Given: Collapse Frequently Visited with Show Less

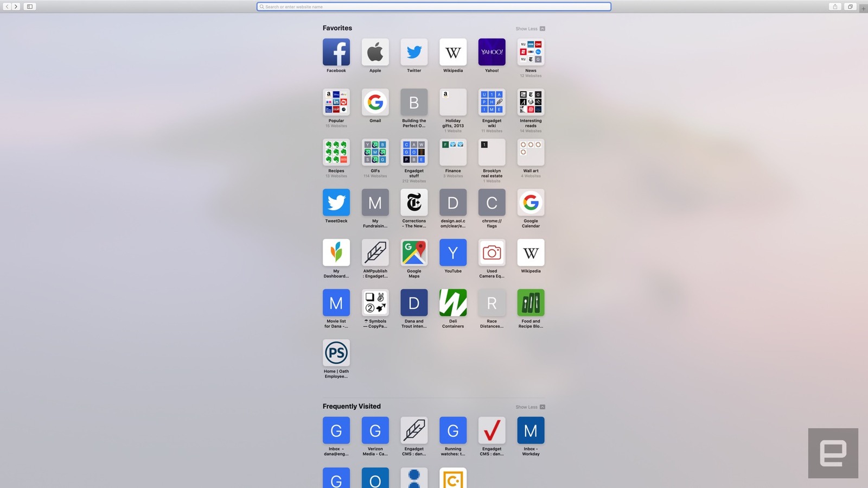Looking at the screenshot, I should pyautogui.click(x=530, y=407).
